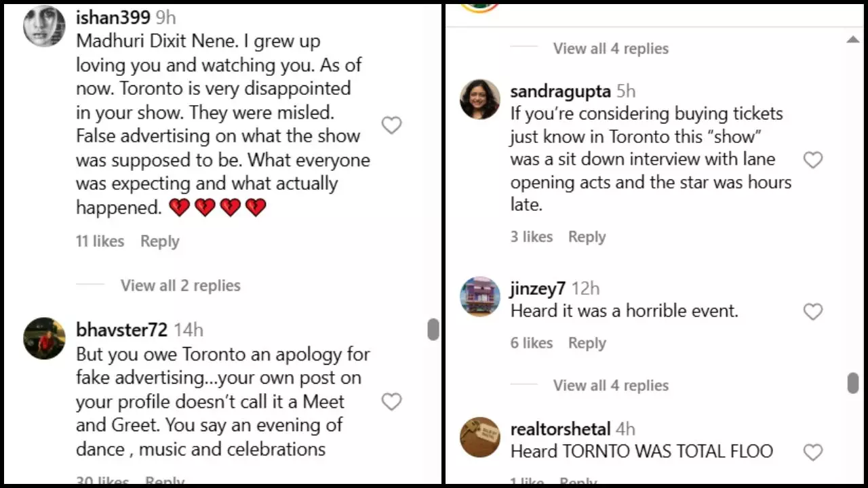This screenshot has height=488, width=868.
Task: Heart jinzey7's horrible event comment
Action: point(812,312)
